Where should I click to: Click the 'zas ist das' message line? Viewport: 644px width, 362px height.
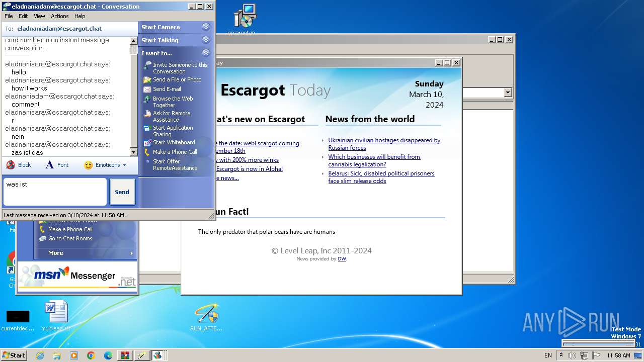27,152
